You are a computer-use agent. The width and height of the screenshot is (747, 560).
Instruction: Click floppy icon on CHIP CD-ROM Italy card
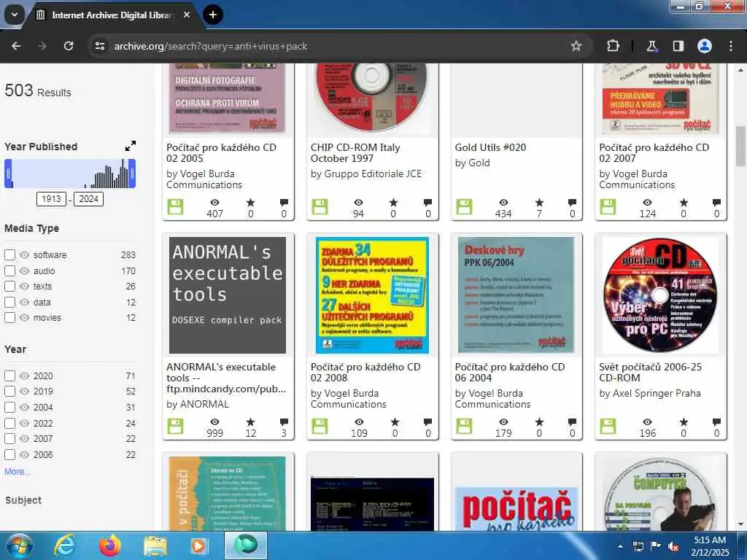[x=320, y=206]
